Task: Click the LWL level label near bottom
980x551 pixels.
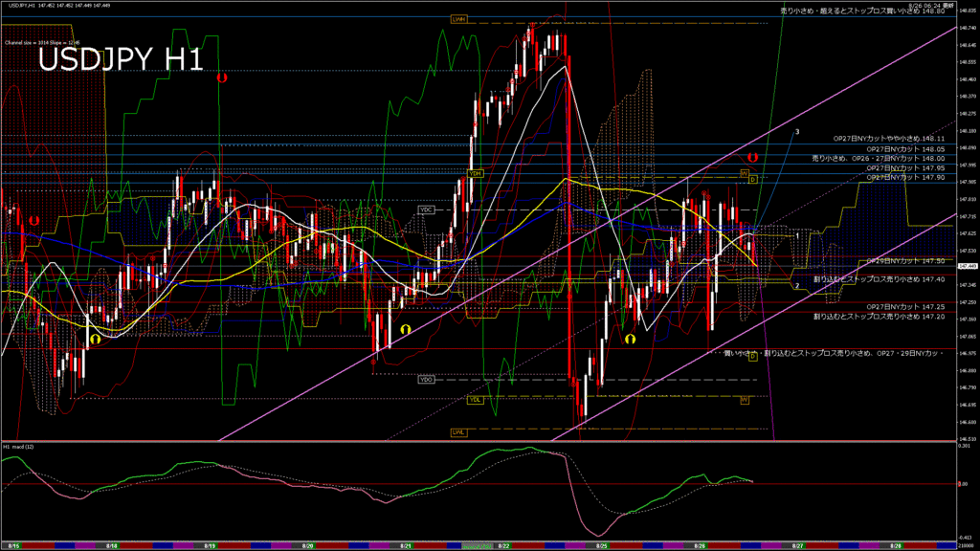Action: [x=459, y=431]
